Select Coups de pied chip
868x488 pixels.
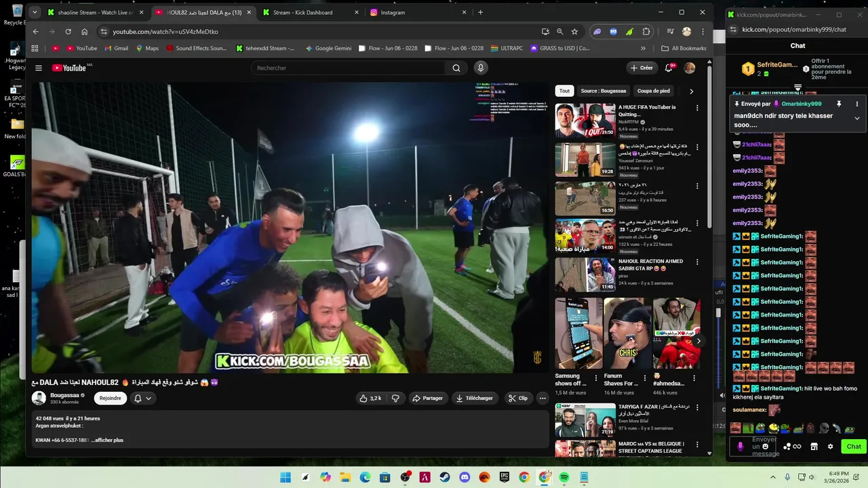coord(654,91)
